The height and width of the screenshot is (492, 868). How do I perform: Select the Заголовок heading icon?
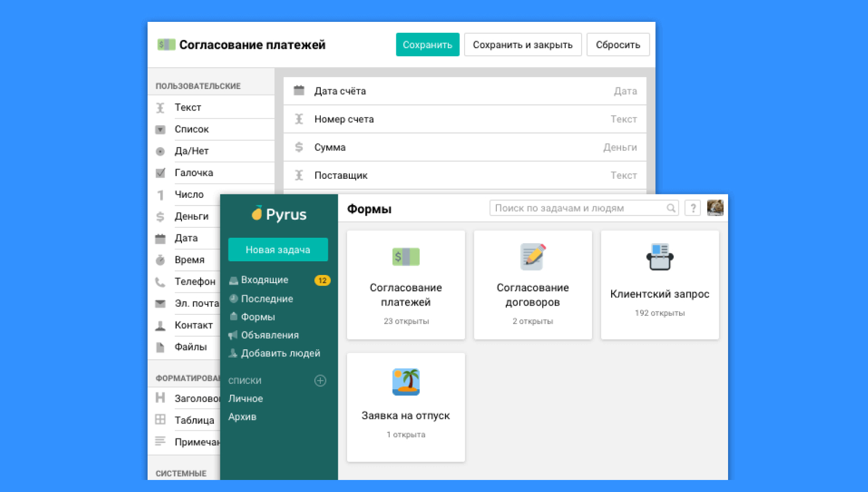(x=160, y=397)
